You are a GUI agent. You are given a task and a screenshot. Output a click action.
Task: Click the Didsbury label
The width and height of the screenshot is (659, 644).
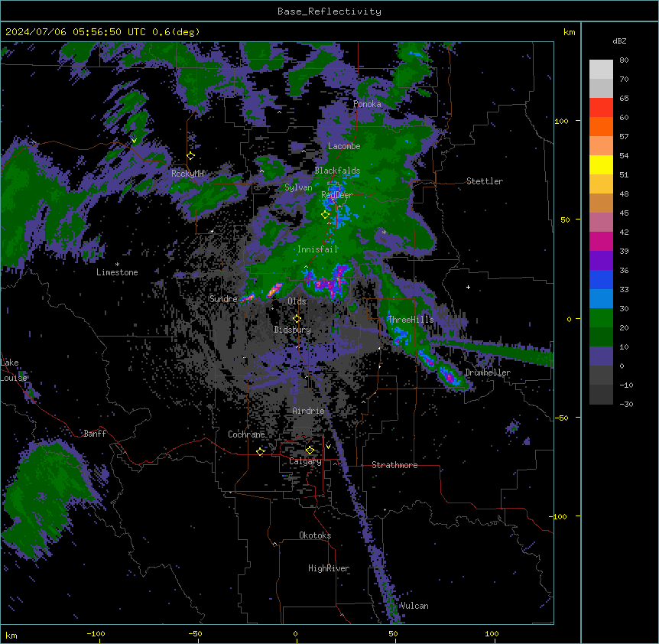click(x=293, y=330)
